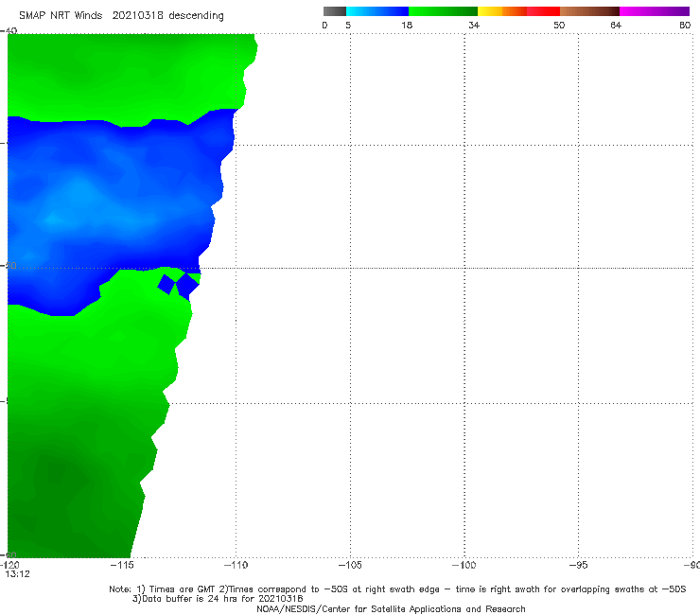Click the color bar label '64'
The width and height of the screenshot is (700, 615).
pyautogui.click(x=616, y=25)
